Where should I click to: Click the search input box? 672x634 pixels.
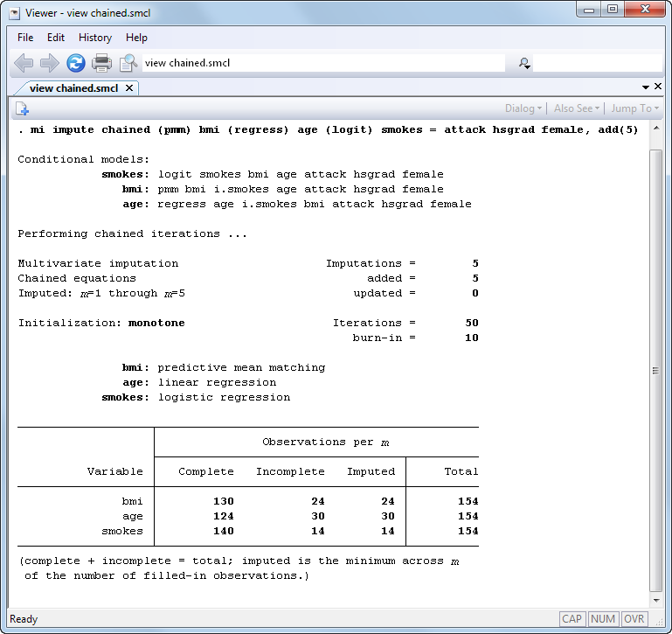(598, 64)
